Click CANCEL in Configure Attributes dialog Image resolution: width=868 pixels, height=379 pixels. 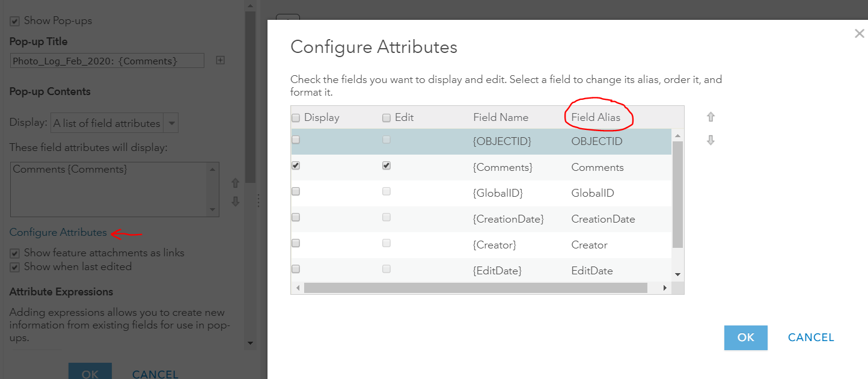coord(811,337)
